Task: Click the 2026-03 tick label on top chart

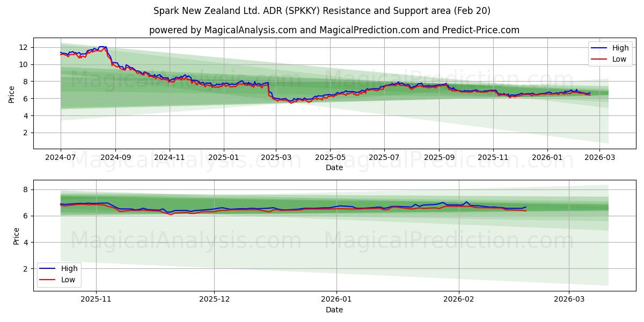Action: point(599,158)
